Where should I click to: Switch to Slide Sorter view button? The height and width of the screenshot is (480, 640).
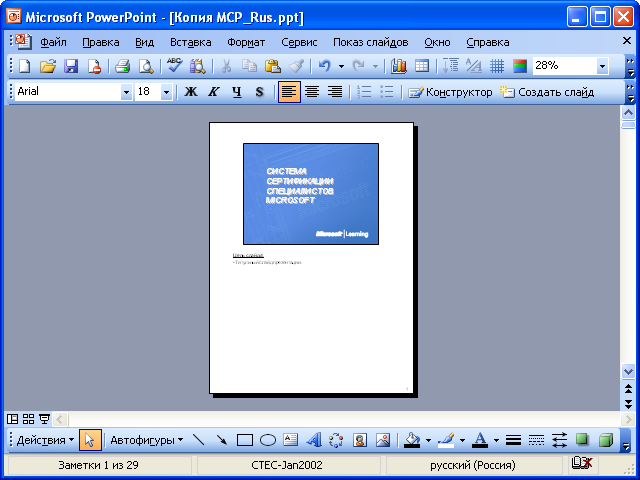click(x=28, y=419)
